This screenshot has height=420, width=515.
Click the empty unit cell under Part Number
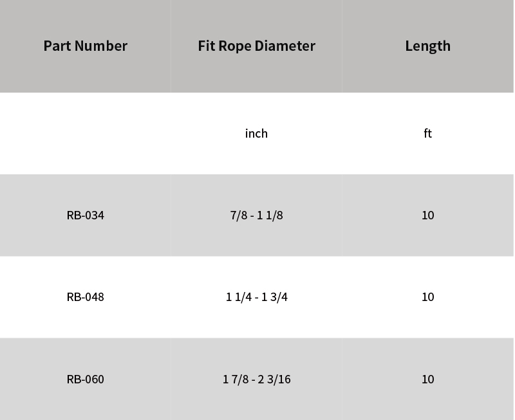(86, 133)
